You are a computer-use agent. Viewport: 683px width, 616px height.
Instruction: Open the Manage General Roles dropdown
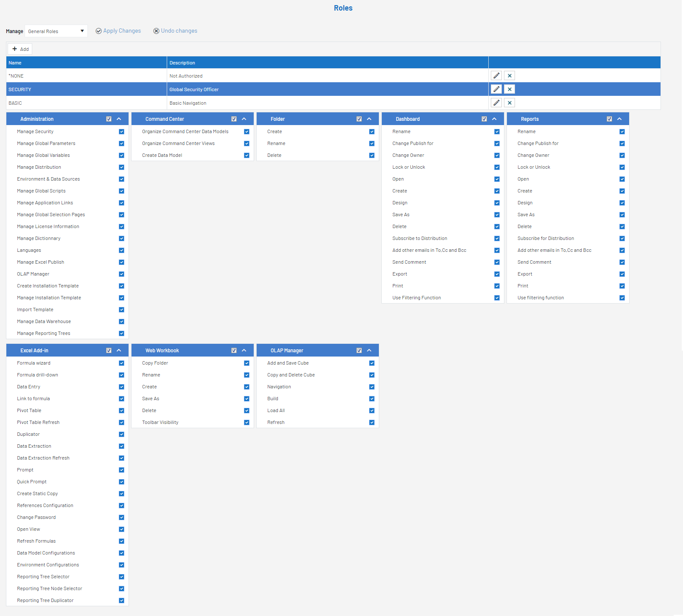56,31
